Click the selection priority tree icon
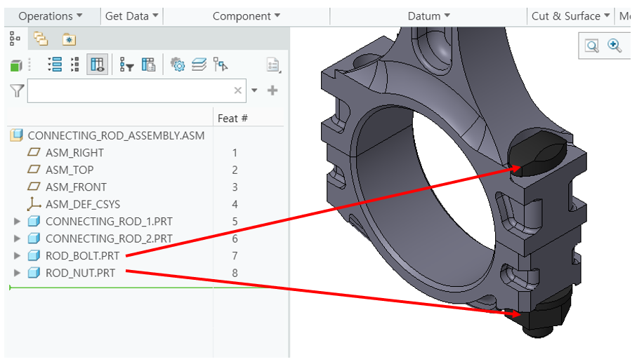The width and height of the screenshot is (644, 364). click(x=221, y=65)
